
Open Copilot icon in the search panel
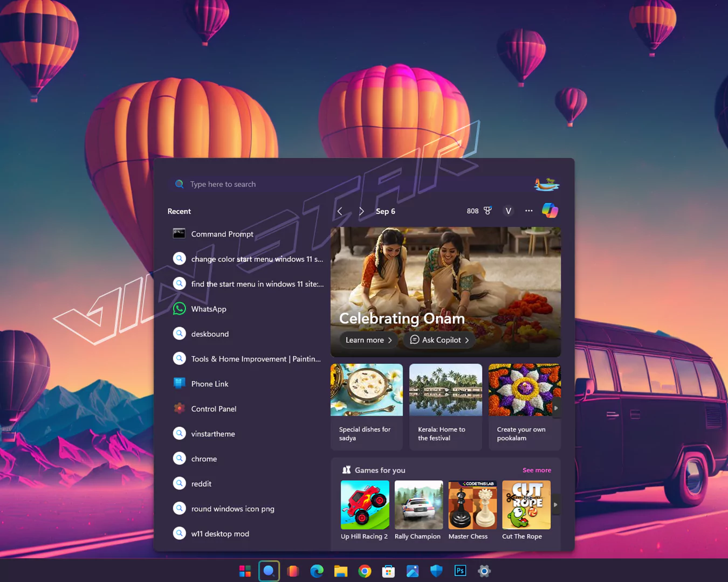coord(550,211)
